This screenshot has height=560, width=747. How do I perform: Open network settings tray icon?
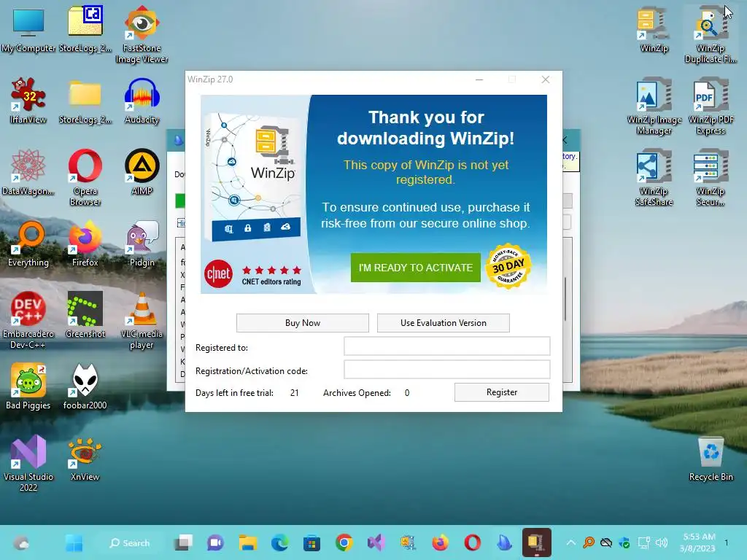click(643, 542)
